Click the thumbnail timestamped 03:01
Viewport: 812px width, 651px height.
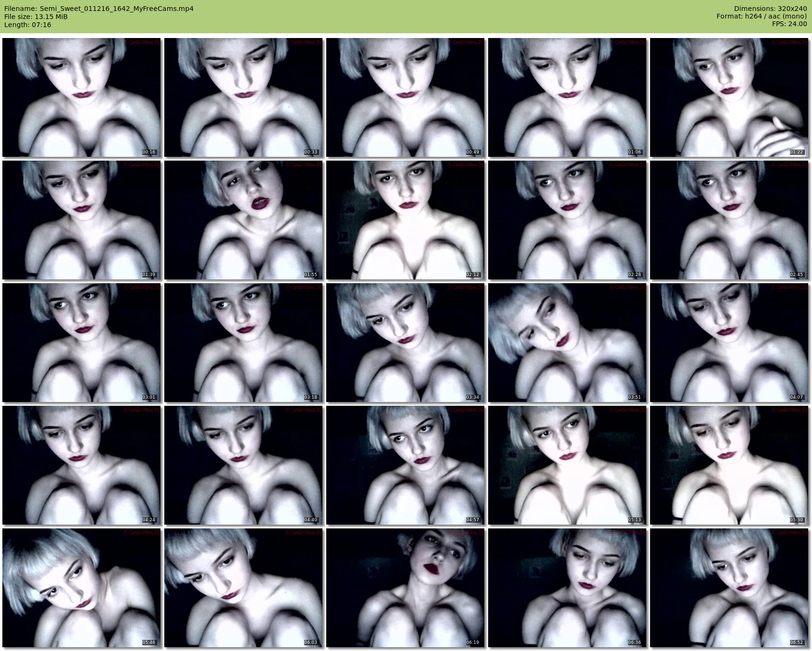coord(82,343)
